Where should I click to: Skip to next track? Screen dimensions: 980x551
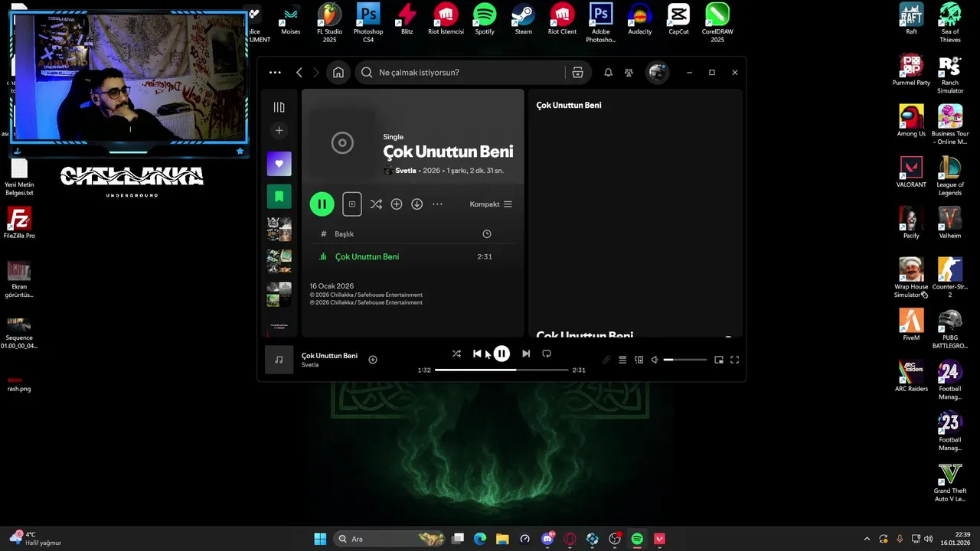[x=526, y=354]
